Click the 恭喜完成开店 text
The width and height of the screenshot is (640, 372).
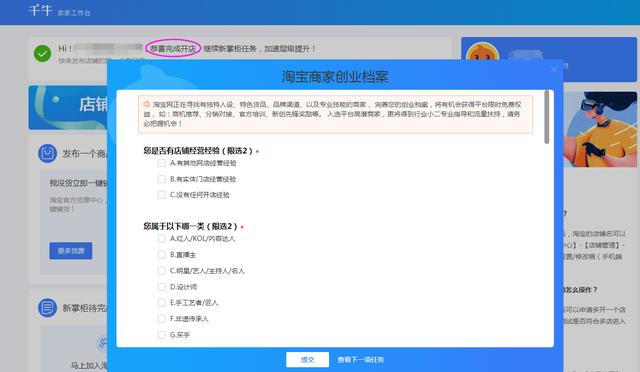point(173,49)
